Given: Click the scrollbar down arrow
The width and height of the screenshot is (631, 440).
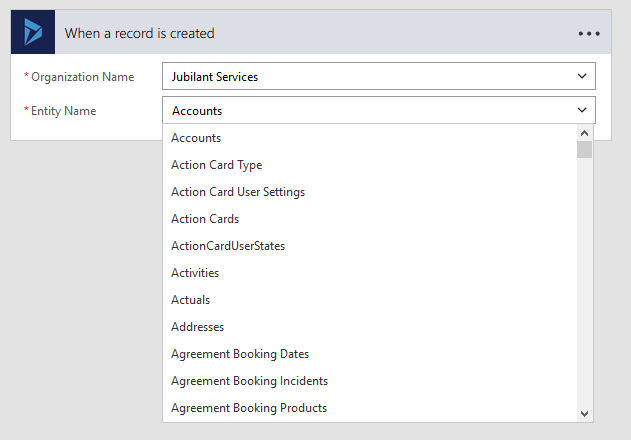Looking at the screenshot, I should point(584,413).
